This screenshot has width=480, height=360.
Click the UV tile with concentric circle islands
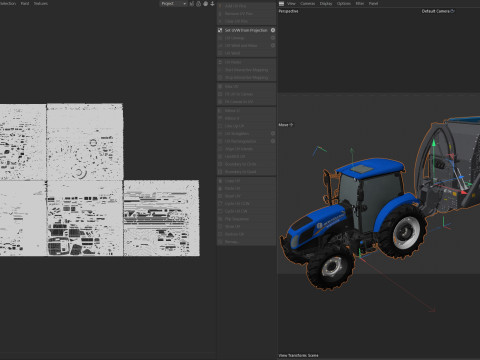85,142
